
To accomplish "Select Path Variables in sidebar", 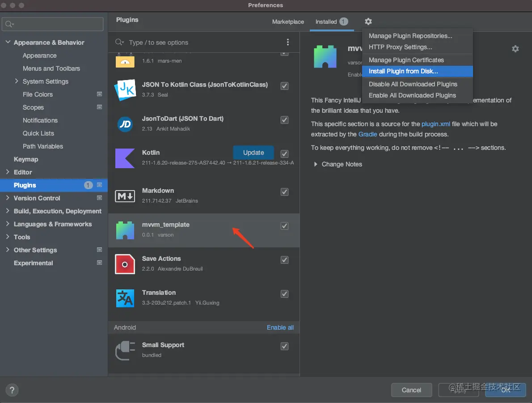I will [43, 146].
